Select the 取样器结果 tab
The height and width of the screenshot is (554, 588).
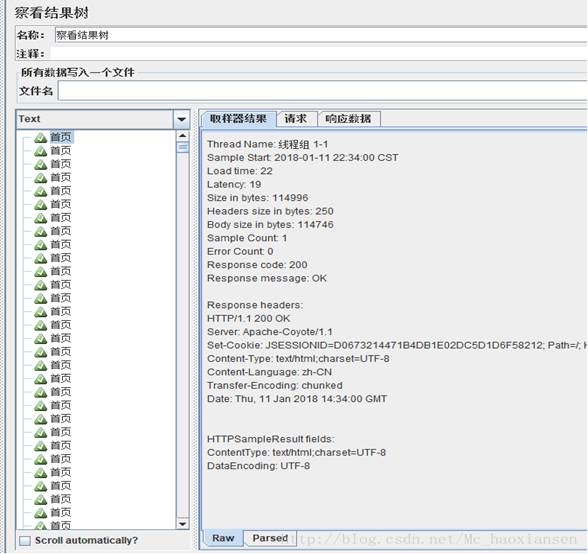[238, 119]
